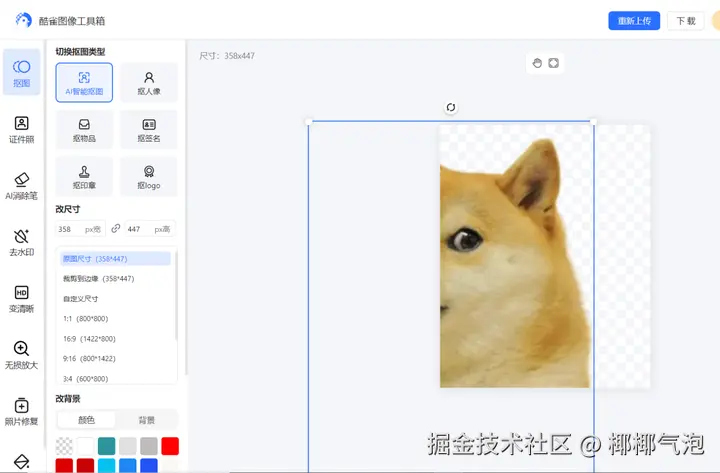Viewport: 720px width, 473px height.
Task: Select 自定义尺寸 custom size option
Action: click(115, 298)
